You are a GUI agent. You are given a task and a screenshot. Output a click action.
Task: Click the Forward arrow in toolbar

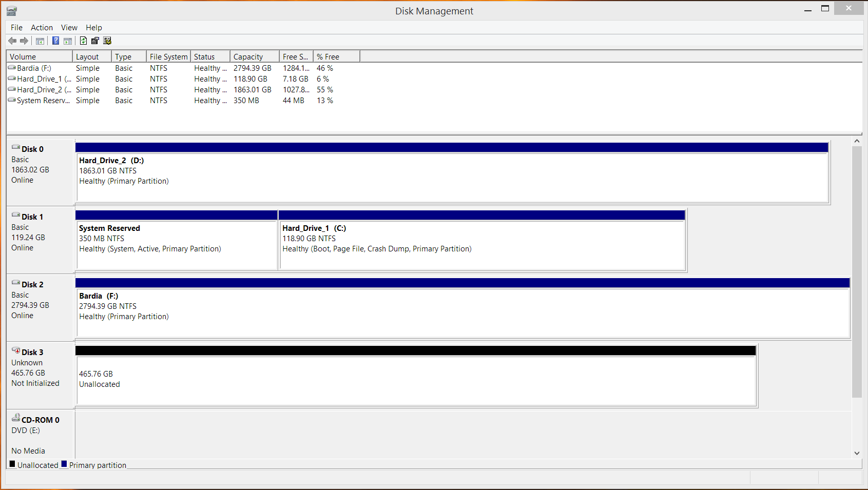[24, 41]
